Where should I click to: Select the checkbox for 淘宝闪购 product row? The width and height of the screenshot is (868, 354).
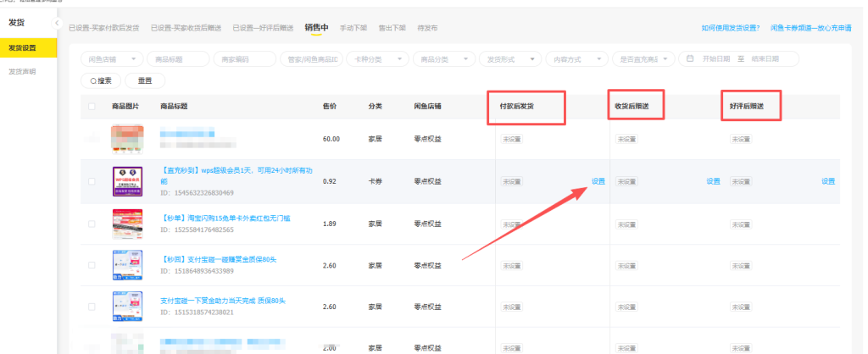pyautogui.click(x=92, y=224)
